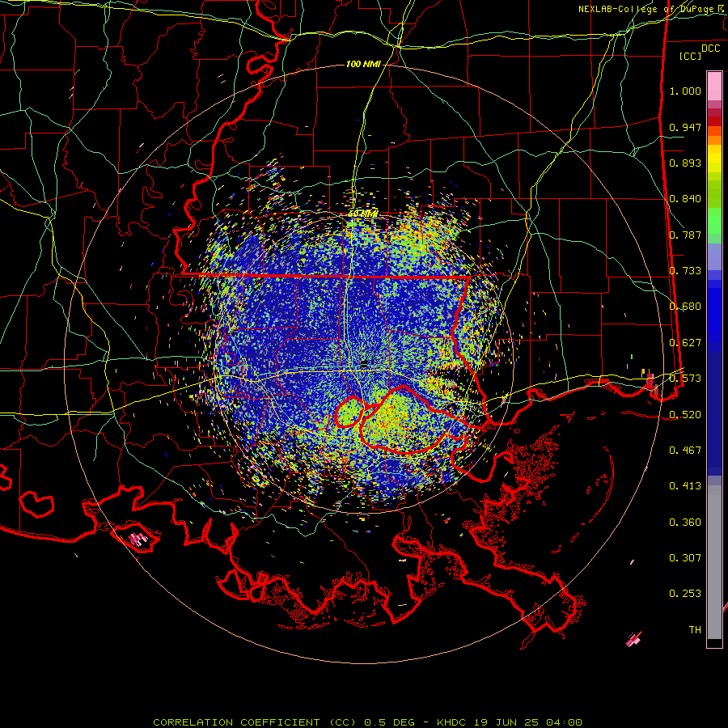Image resolution: width=728 pixels, height=728 pixels.
Task: Click the 0.307 scale value
Action: 685,558
